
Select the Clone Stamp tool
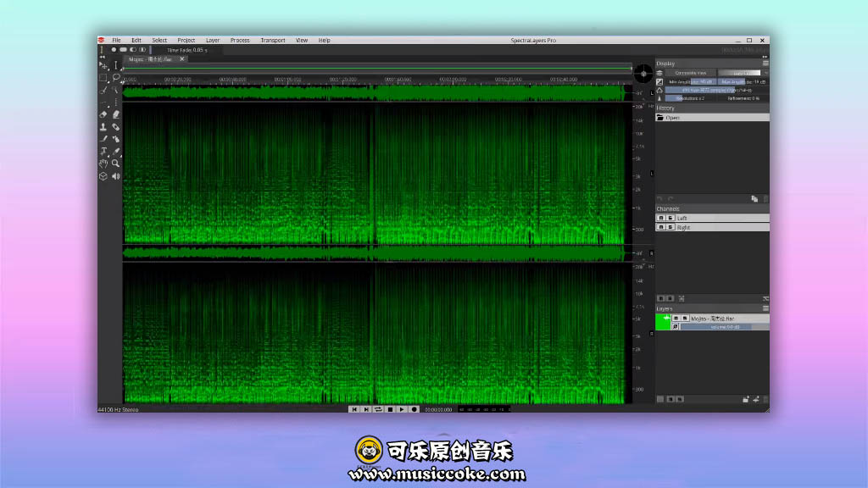103,127
